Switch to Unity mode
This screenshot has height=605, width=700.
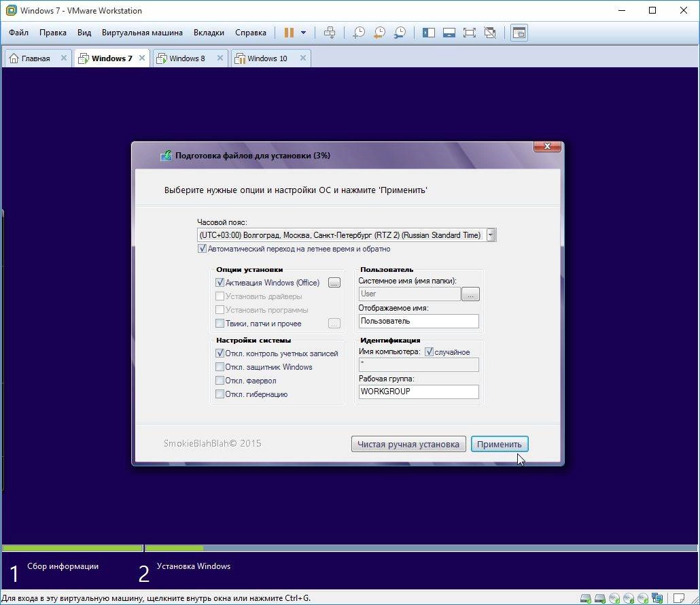[490, 33]
